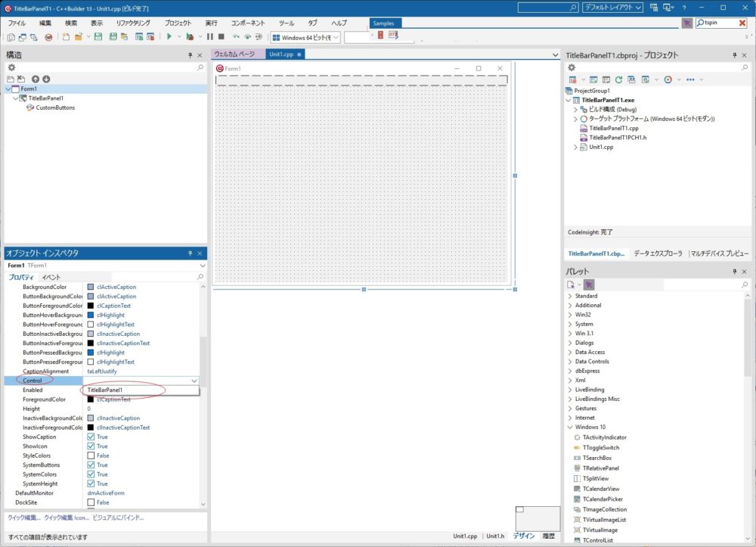Enable the StyleColors checkbox
This screenshot has width=756, height=547.
[x=91, y=455]
